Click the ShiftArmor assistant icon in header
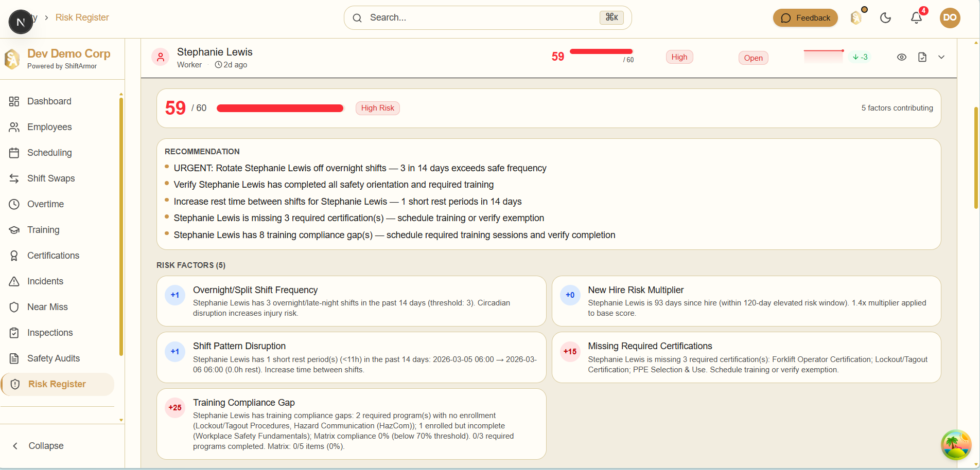This screenshot has height=470, width=980. point(856,18)
